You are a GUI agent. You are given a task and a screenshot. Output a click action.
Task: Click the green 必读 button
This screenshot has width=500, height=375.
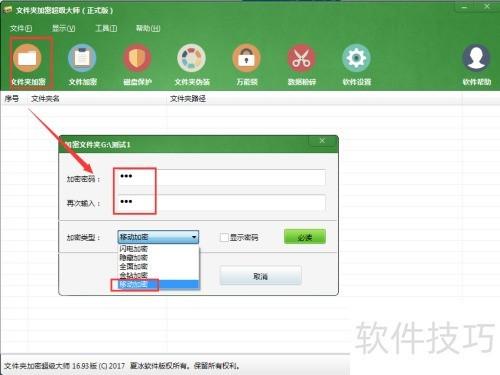[x=305, y=237]
